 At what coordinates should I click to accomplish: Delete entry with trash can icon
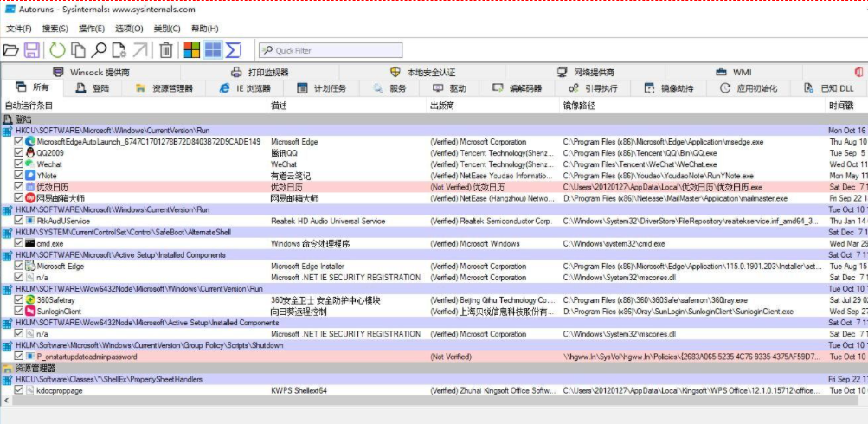click(x=165, y=50)
